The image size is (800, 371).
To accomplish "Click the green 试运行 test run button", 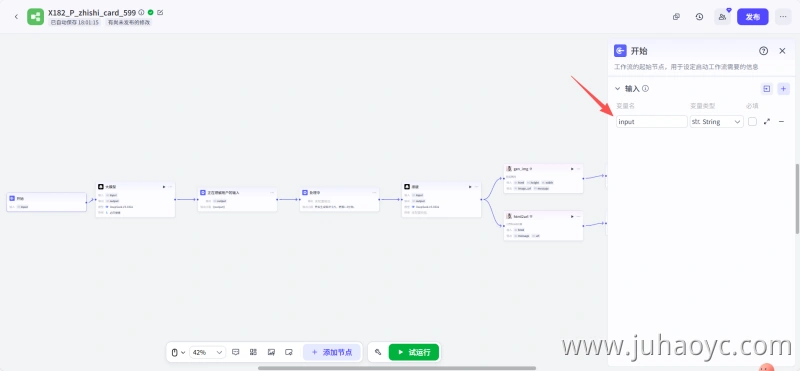I will tap(414, 352).
